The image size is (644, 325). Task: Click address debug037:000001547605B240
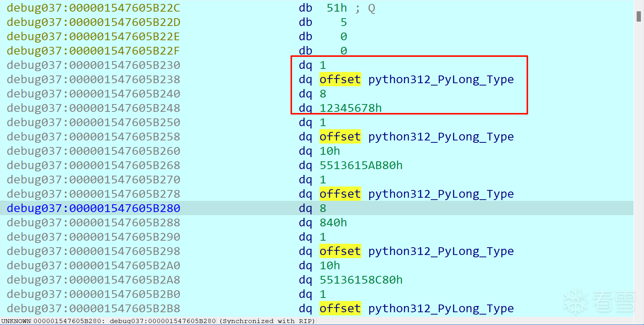[93, 94]
